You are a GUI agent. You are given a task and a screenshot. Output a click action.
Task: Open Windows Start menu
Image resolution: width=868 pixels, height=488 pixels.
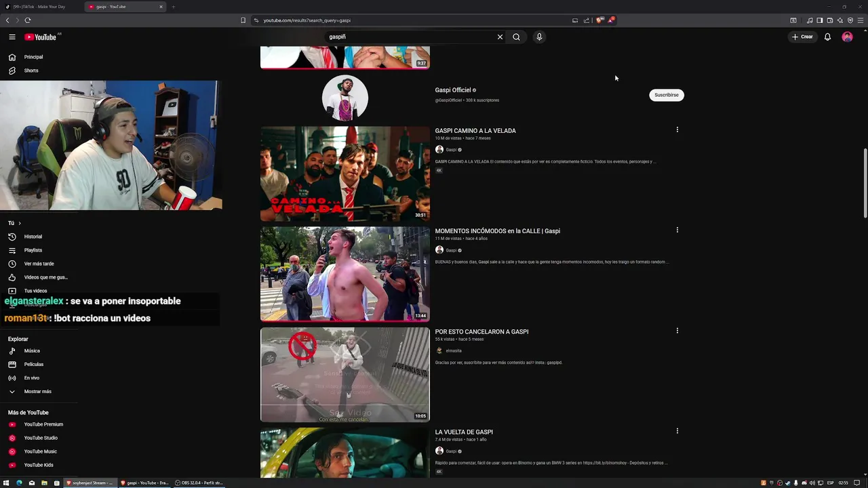[6, 483]
